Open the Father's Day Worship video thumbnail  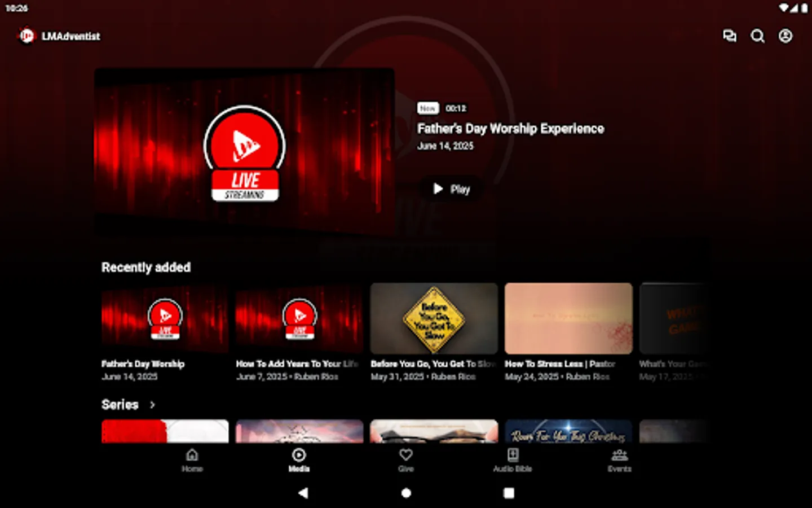point(165,319)
